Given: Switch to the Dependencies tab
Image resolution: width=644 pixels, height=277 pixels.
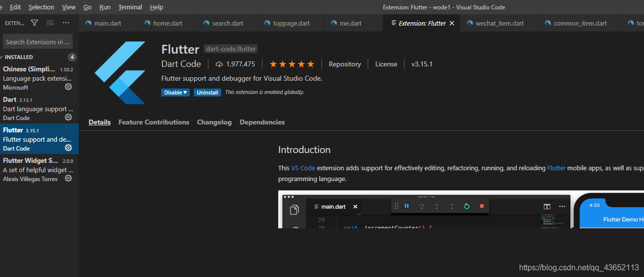Looking at the screenshot, I should click(x=262, y=122).
